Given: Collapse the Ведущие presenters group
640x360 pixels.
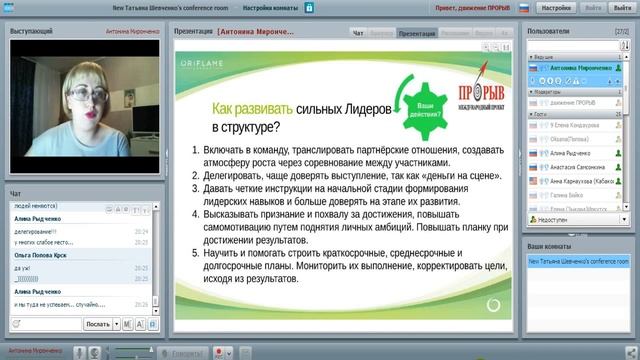Looking at the screenshot, I should [x=574, y=57].
